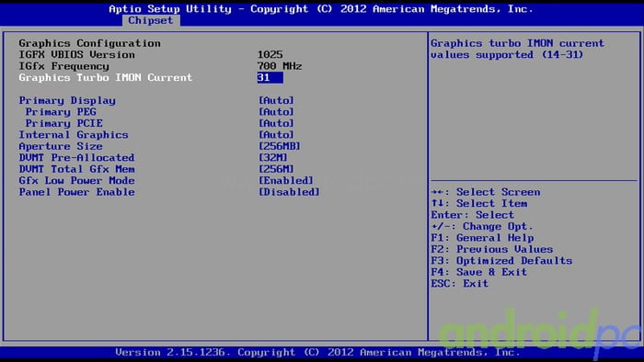644x362 pixels.
Task: Click the IGFX VBIOS Version label
Action: [x=76, y=55]
